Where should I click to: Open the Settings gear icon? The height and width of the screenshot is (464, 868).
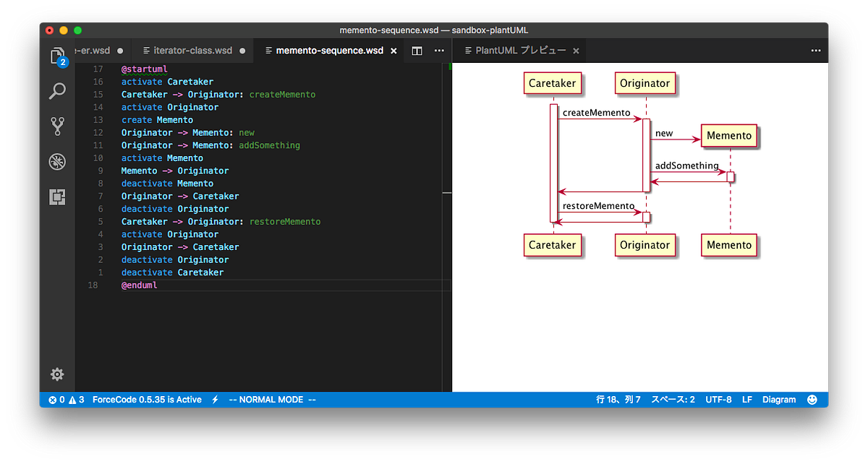(57, 374)
